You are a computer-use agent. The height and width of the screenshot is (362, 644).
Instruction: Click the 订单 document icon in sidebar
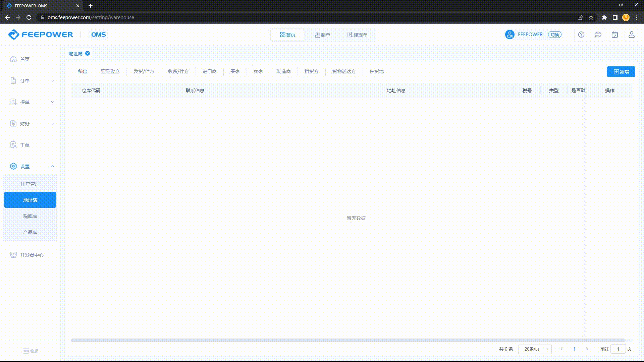click(x=13, y=80)
